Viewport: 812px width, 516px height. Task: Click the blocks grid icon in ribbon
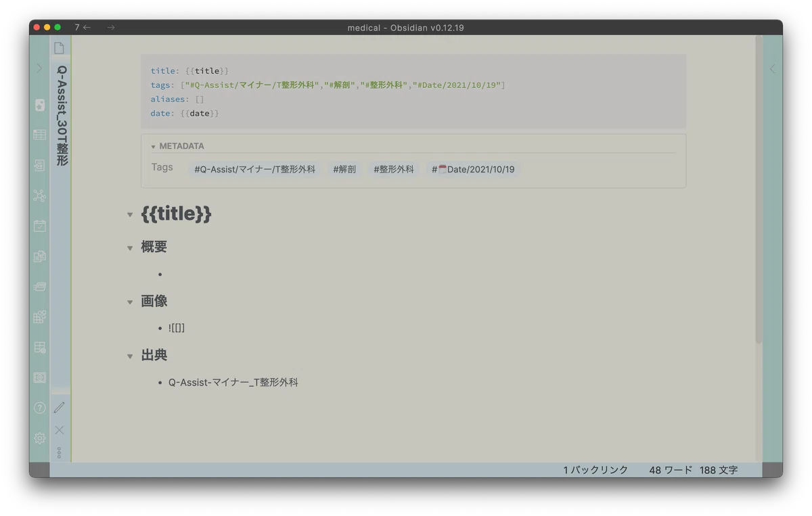click(x=40, y=316)
